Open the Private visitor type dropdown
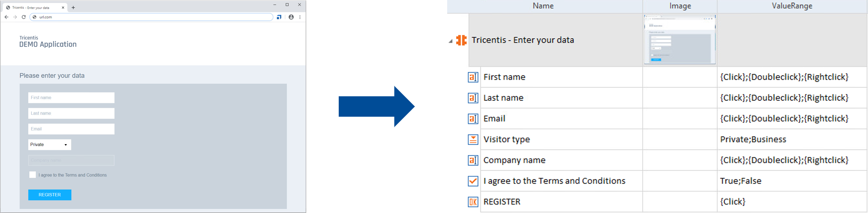 50,145
